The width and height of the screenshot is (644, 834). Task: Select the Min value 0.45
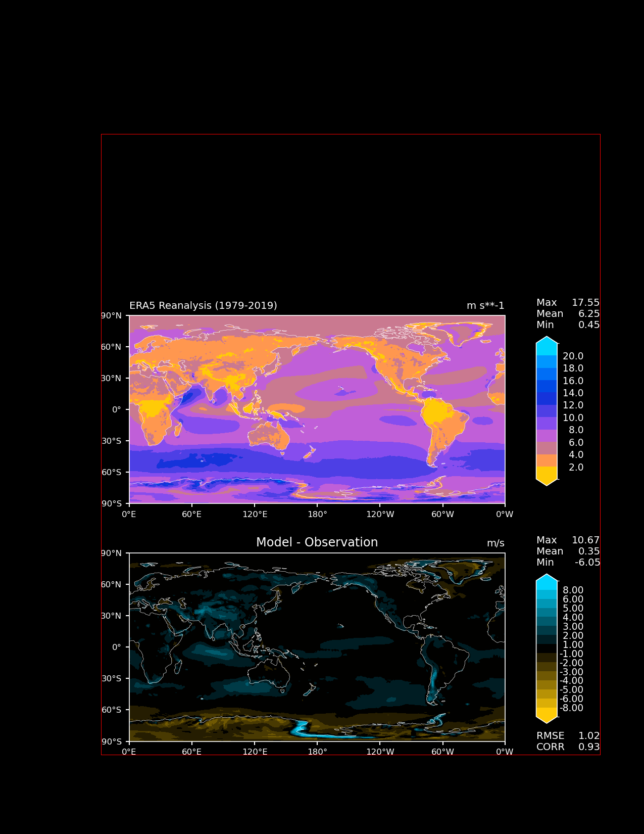[589, 325]
